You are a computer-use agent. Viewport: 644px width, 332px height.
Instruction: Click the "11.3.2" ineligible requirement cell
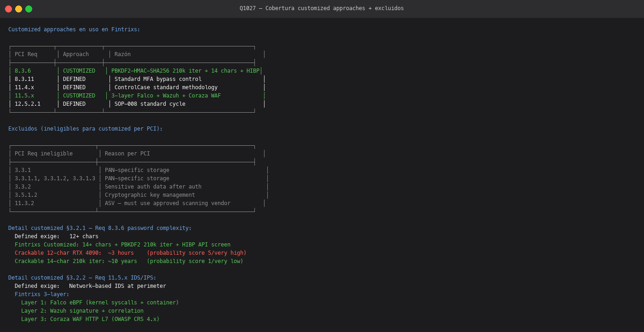tap(24, 203)
